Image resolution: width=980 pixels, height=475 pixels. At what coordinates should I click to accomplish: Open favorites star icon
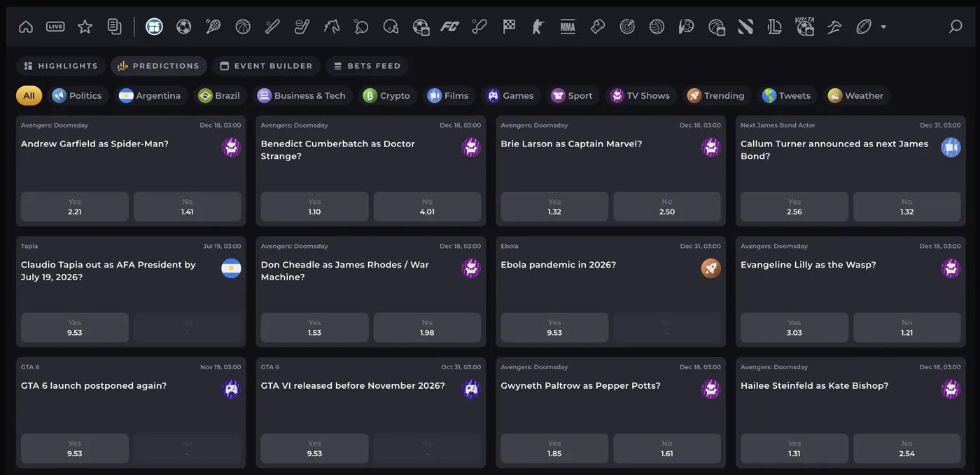pyautogui.click(x=85, y=27)
